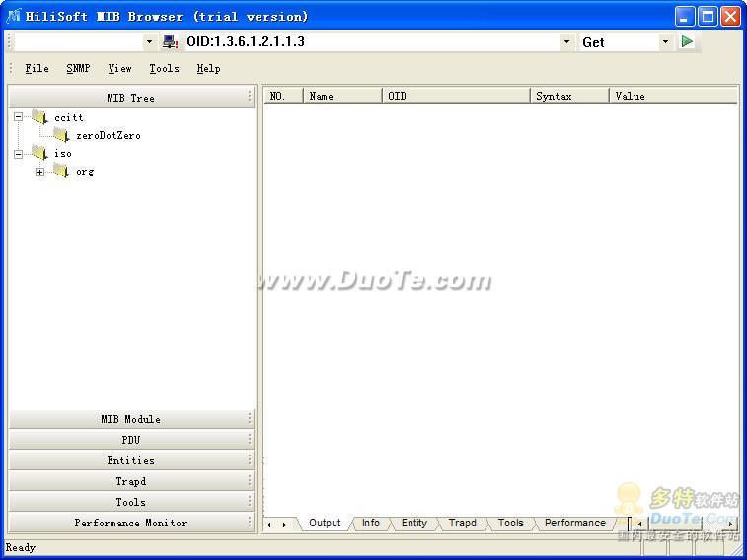
Task: Click the ccitt folder icon
Action: point(40,117)
